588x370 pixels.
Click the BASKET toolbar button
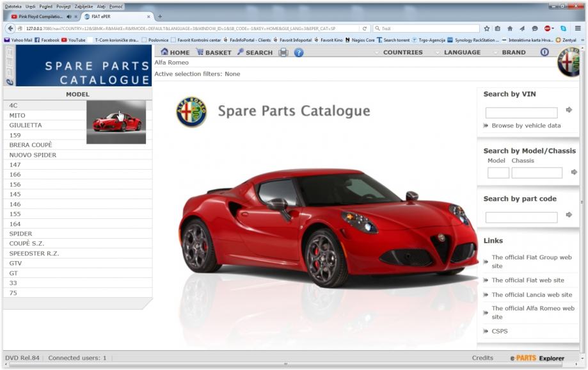pos(214,52)
